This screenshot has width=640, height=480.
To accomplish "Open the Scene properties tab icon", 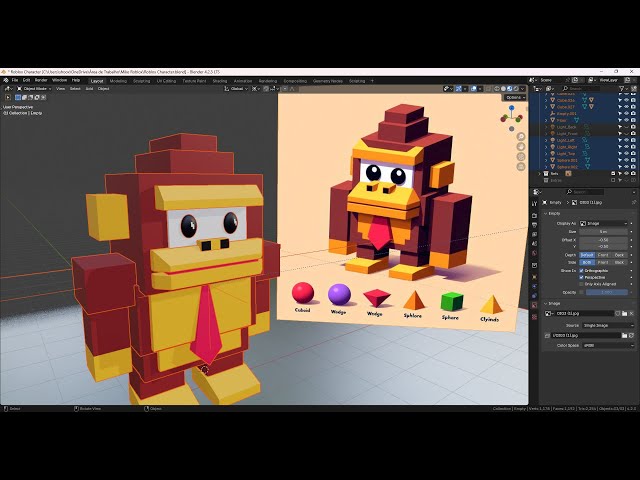I will (x=535, y=244).
